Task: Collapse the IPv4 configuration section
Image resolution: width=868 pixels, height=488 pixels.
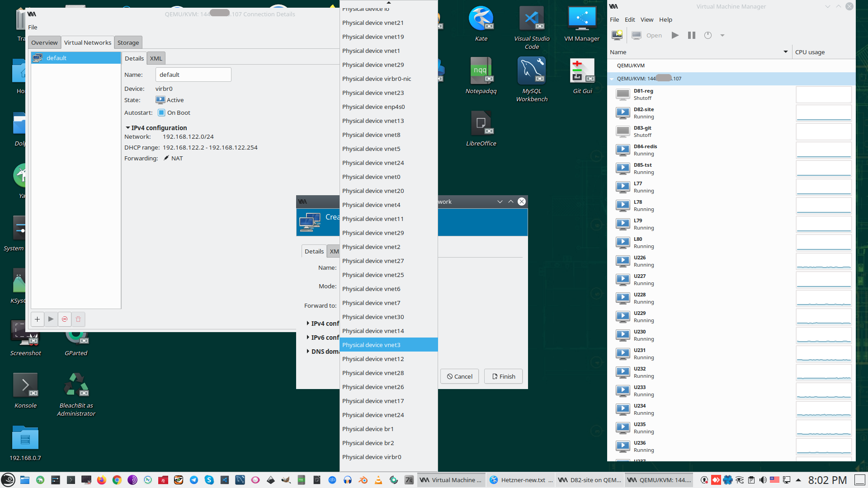Action: pos(128,128)
